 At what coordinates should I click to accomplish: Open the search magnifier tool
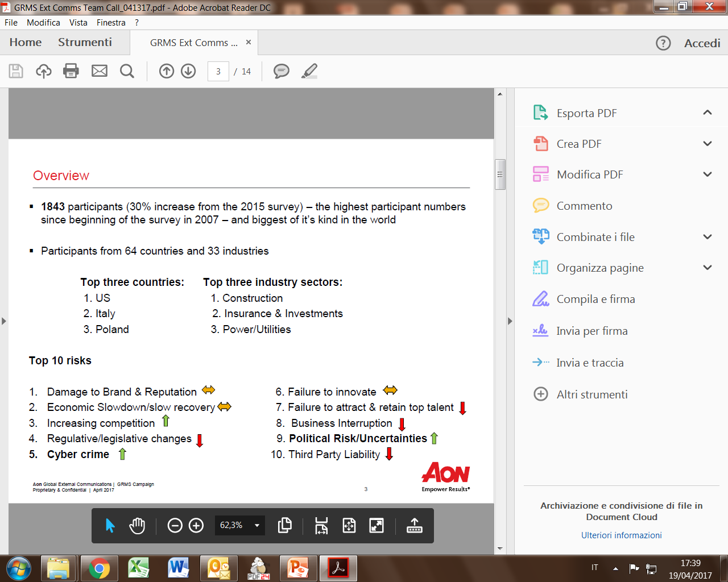coord(127,71)
